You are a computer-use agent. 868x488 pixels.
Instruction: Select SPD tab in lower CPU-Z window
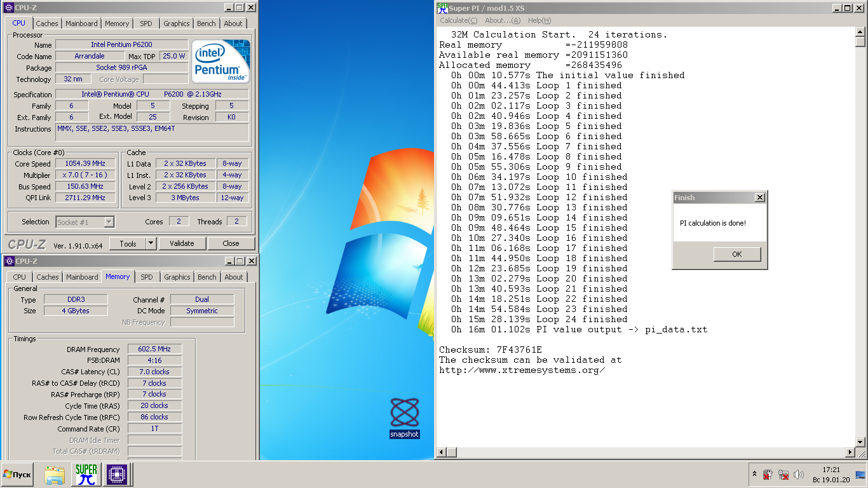(147, 277)
